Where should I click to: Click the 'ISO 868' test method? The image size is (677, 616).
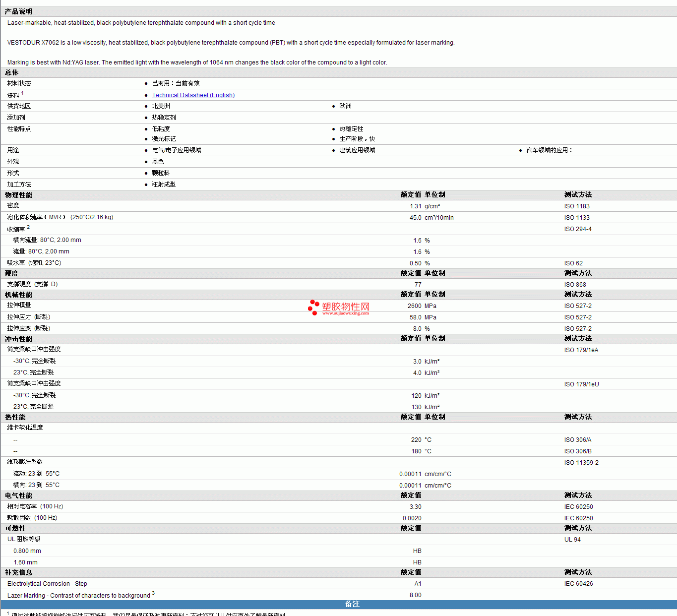[575, 285]
